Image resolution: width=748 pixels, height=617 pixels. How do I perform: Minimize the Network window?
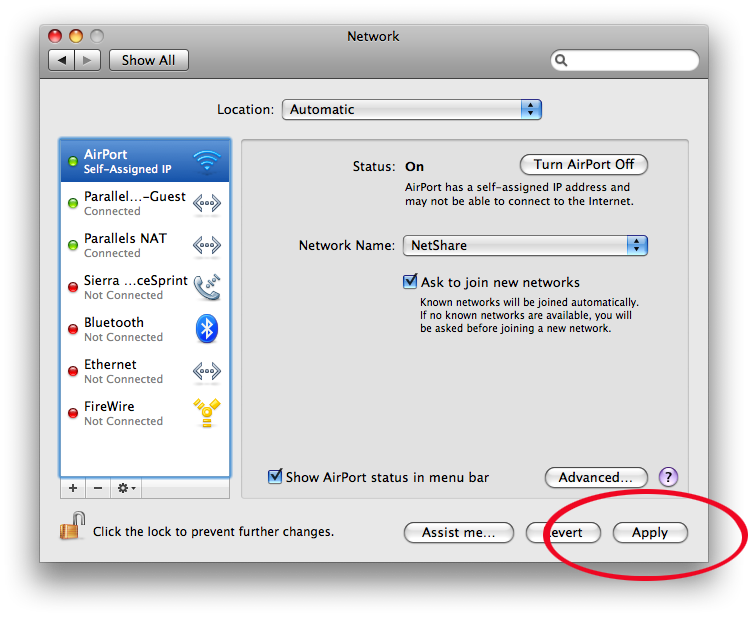[x=76, y=36]
